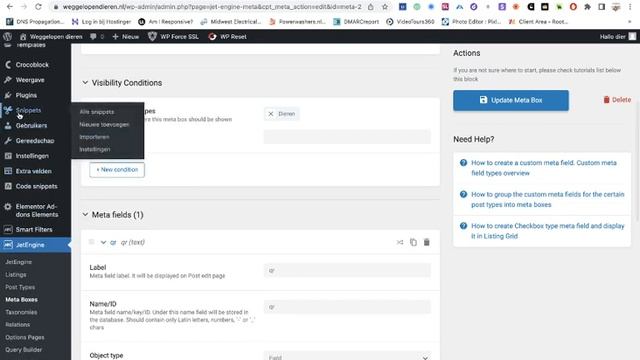Screen dimensions: 640x360
Task: Open DMARCreport bookmark
Action: tap(356, 22)
